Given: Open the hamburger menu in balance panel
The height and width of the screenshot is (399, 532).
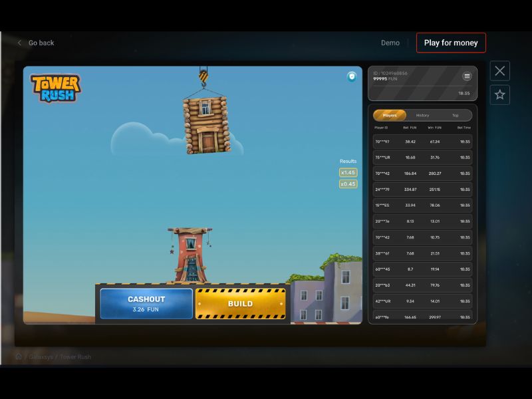Looking at the screenshot, I should click(467, 76).
